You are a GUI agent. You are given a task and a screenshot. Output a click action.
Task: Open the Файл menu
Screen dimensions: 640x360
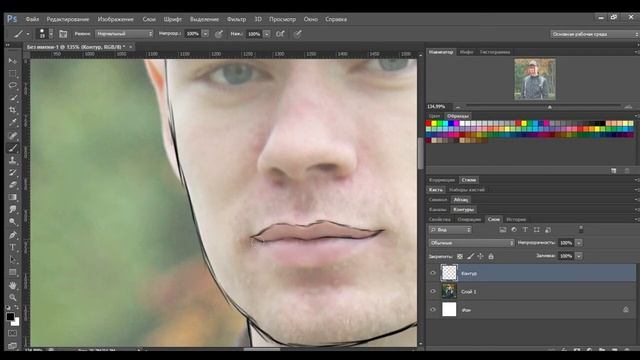point(32,19)
